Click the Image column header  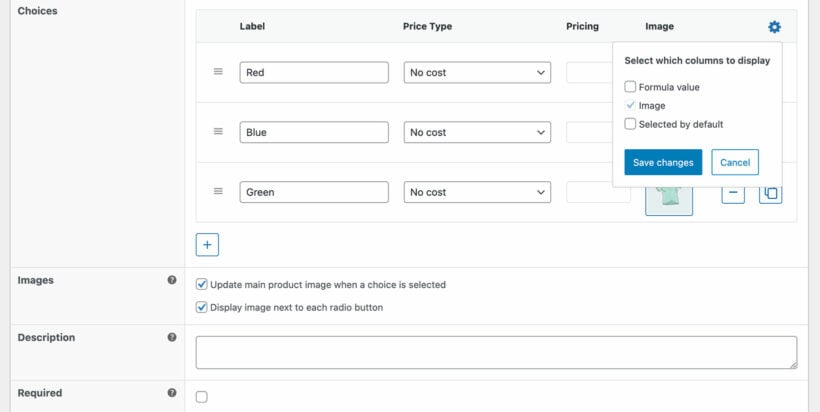659,26
